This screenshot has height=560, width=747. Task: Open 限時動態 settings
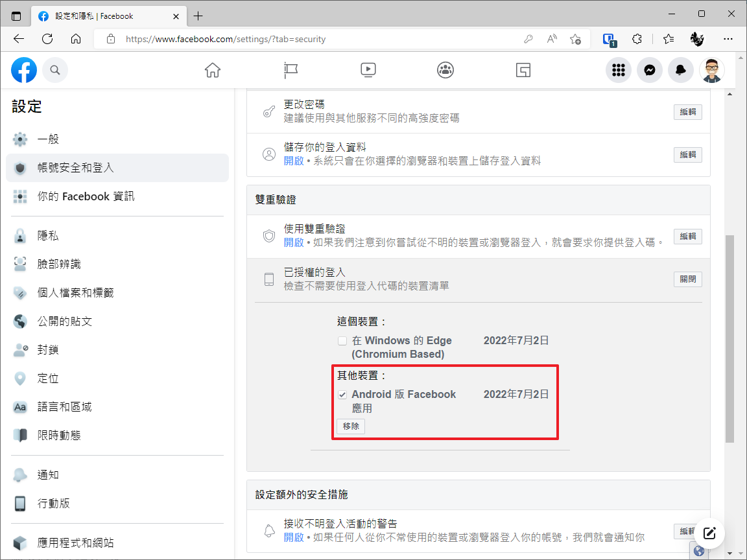click(117, 436)
